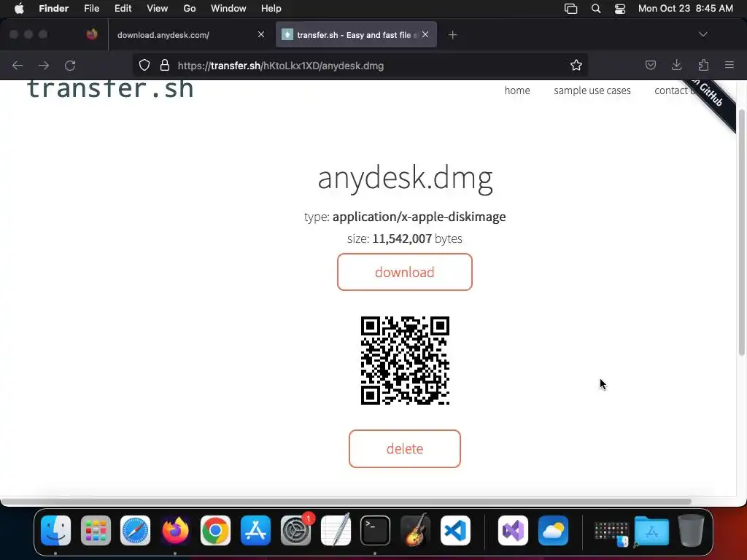Click the date and time clock
The height and width of the screenshot is (560, 747).
point(686,9)
